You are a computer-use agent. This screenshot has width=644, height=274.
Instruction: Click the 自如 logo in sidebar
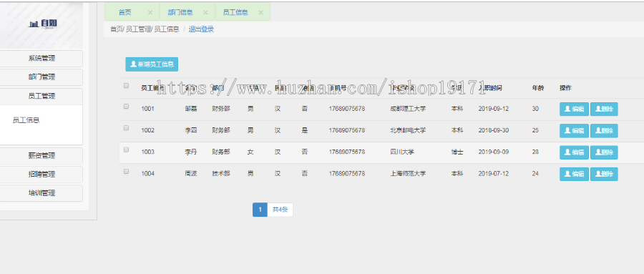click(43, 24)
